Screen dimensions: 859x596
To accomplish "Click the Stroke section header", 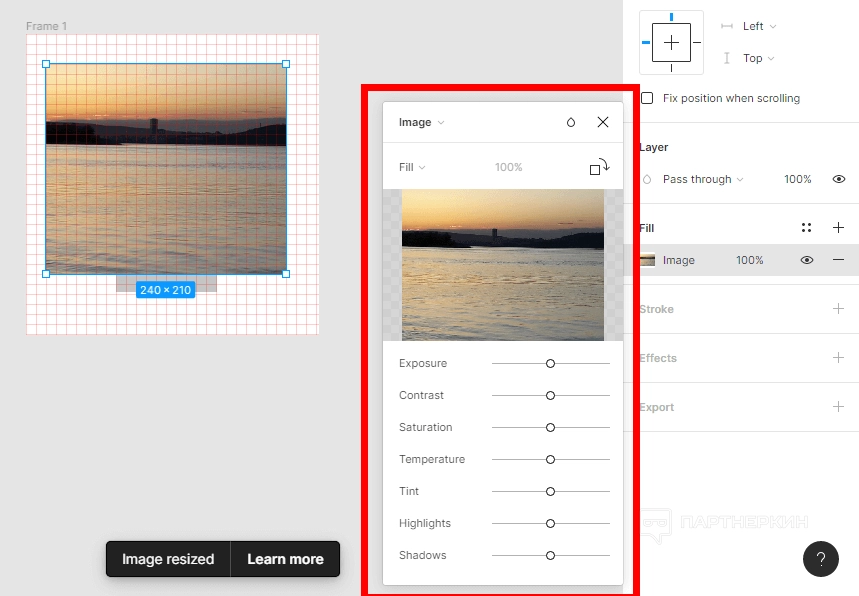I will [656, 309].
